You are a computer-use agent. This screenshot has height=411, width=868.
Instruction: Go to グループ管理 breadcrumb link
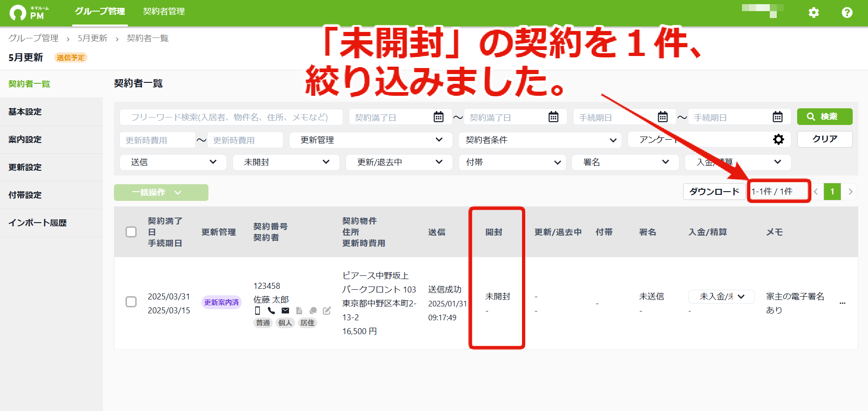point(33,38)
